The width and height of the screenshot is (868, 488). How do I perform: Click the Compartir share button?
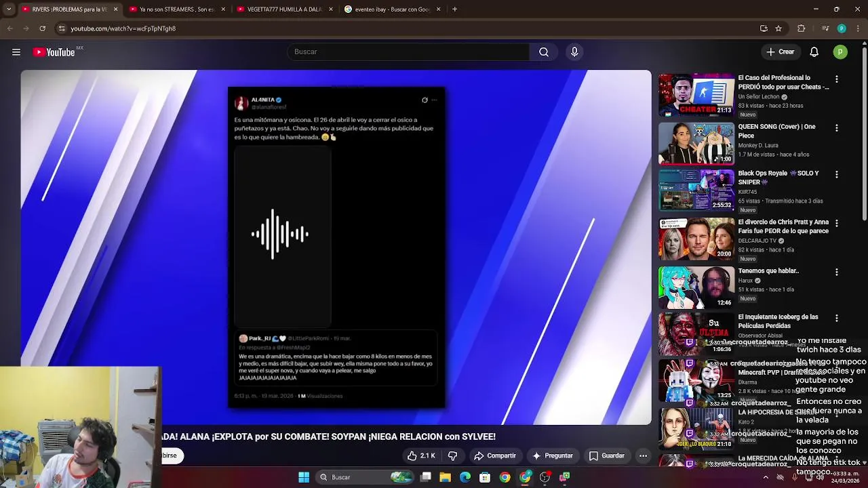[x=495, y=456]
